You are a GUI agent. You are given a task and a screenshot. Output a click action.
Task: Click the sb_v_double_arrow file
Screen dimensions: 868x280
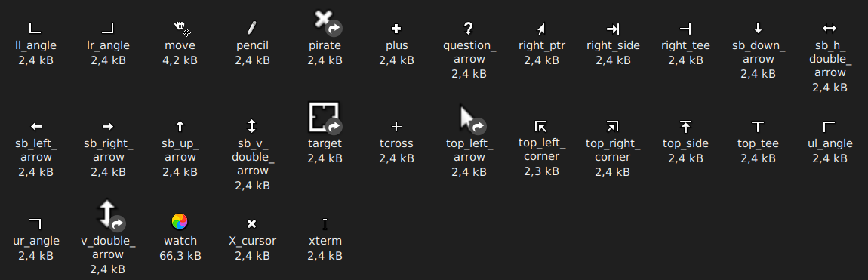[x=252, y=127]
